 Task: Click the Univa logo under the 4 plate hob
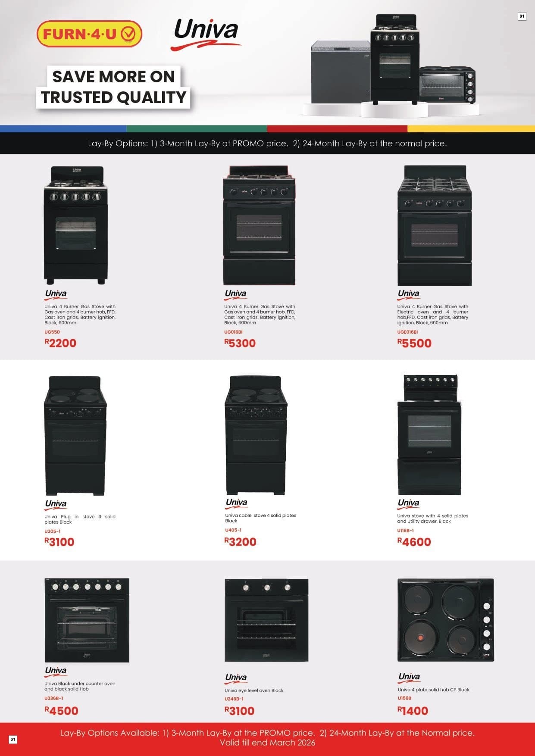click(x=409, y=678)
